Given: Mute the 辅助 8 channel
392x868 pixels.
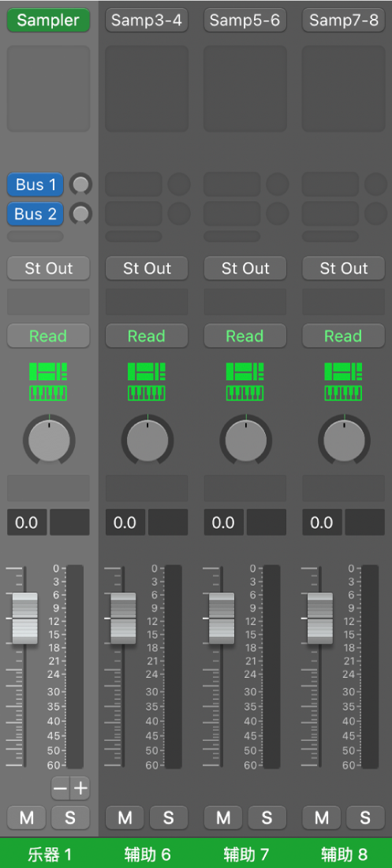Looking at the screenshot, I should point(322,818).
